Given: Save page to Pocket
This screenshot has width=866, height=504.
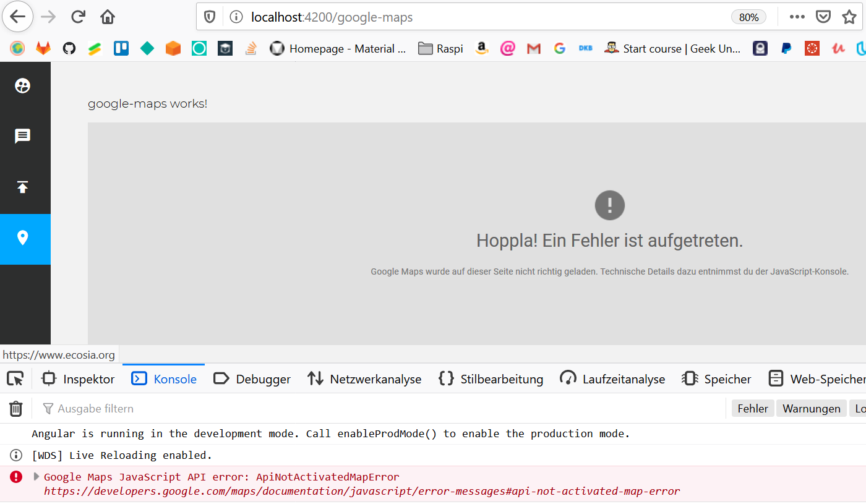Looking at the screenshot, I should 823,17.
